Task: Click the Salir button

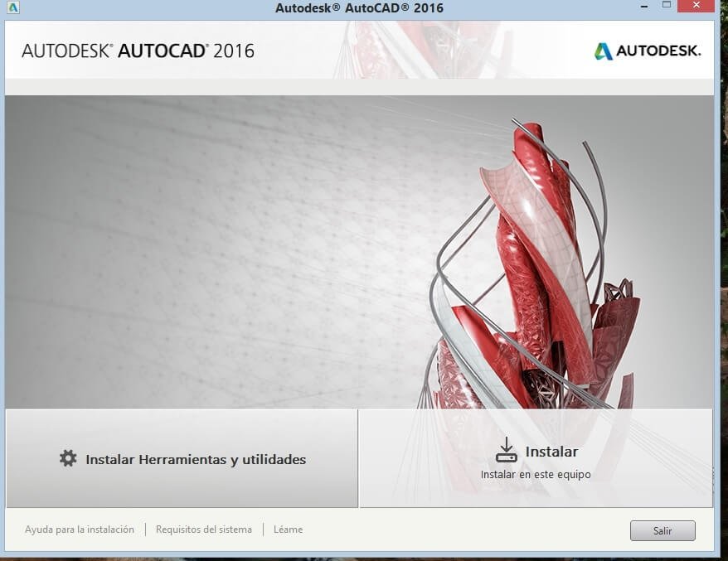Action: tap(662, 530)
